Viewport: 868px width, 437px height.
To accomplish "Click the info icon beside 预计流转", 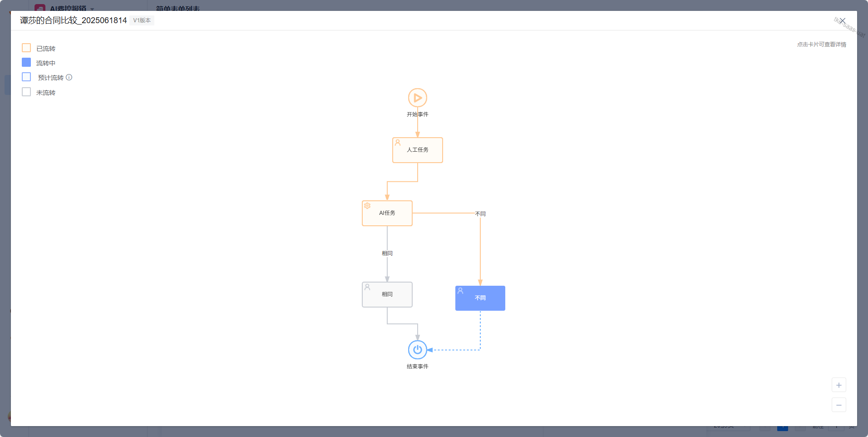I will tap(69, 78).
